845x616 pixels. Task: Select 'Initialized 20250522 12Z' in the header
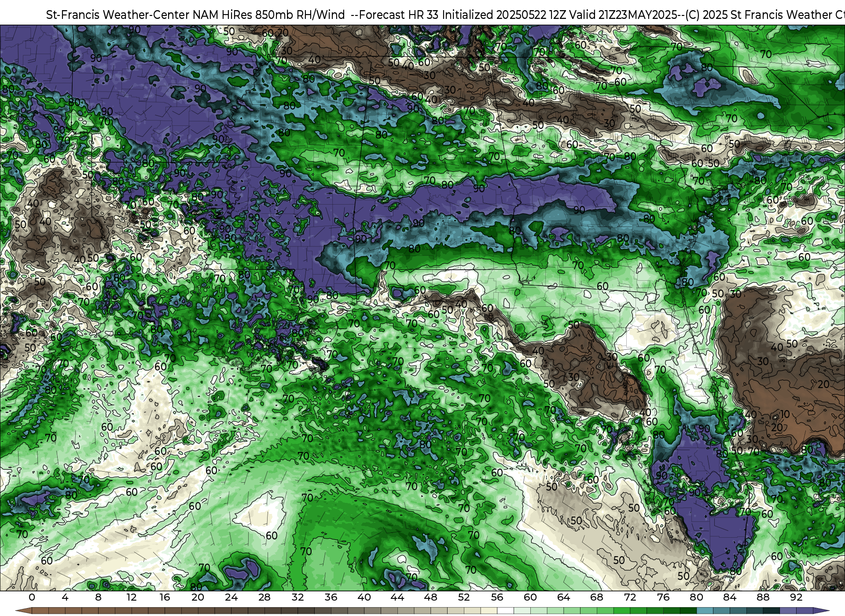click(x=503, y=15)
